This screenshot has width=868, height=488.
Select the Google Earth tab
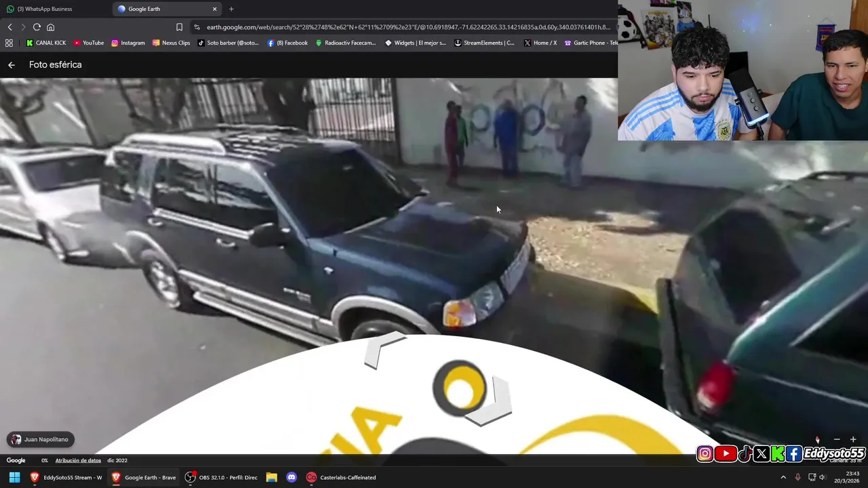point(167,9)
